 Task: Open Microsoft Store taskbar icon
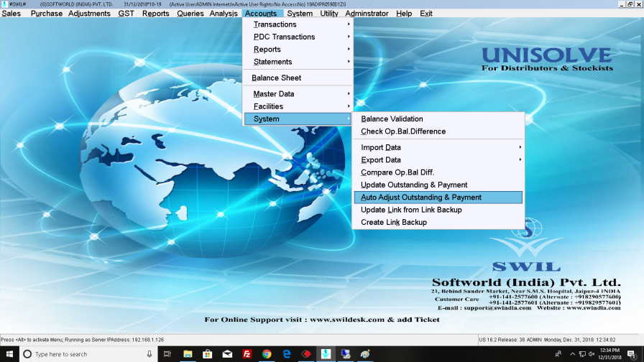[208, 354]
